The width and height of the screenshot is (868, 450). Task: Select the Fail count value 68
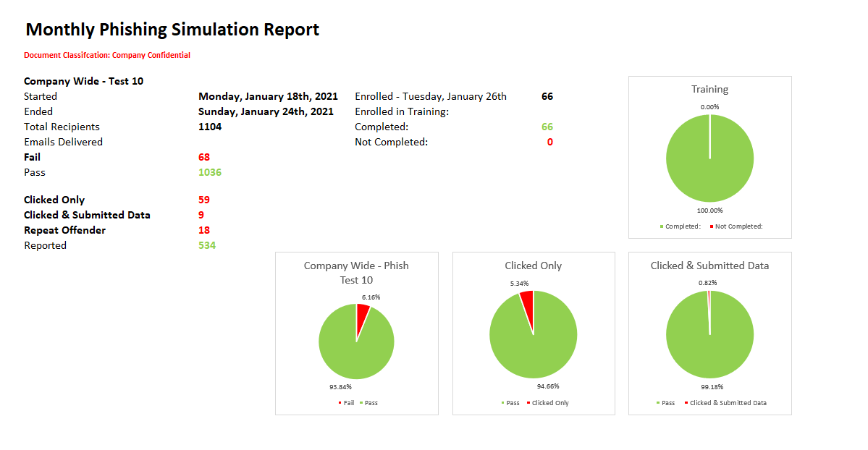point(204,157)
